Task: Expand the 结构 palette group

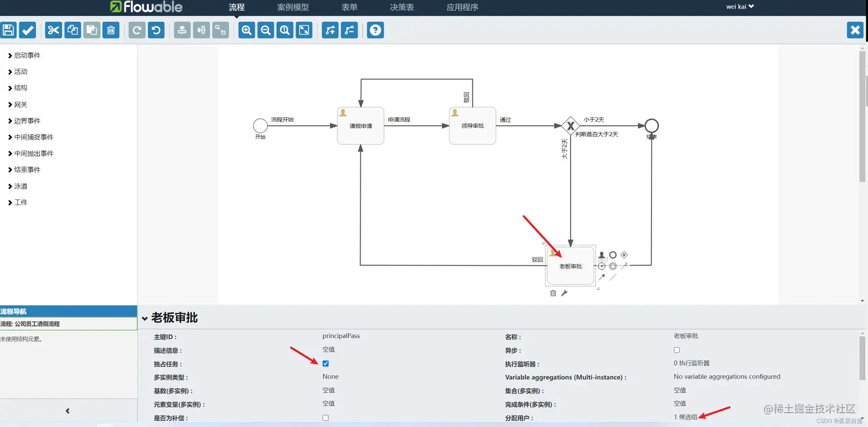Action: click(x=18, y=88)
